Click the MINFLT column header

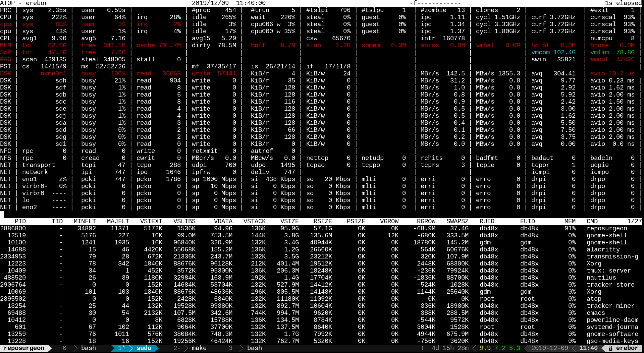[85, 222]
